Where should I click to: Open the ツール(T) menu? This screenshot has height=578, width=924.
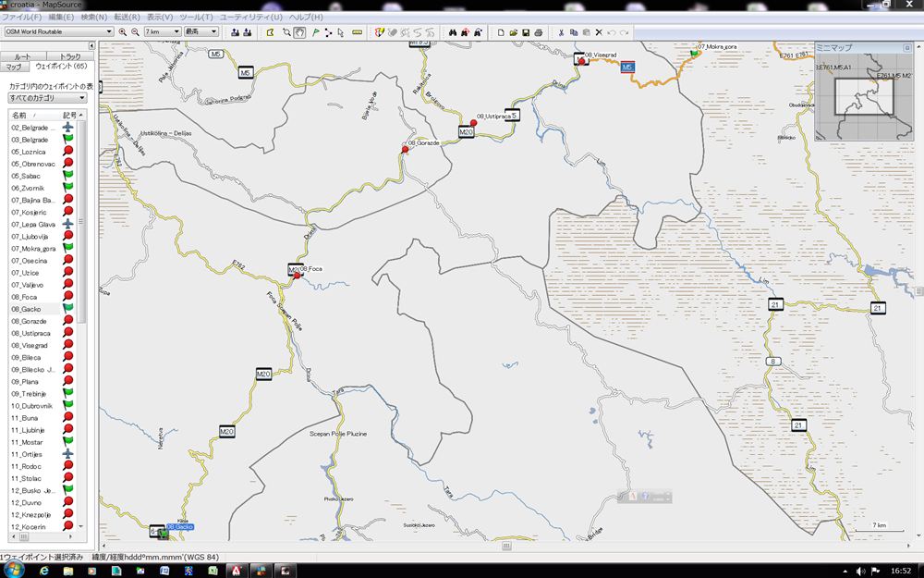click(x=196, y=17)
